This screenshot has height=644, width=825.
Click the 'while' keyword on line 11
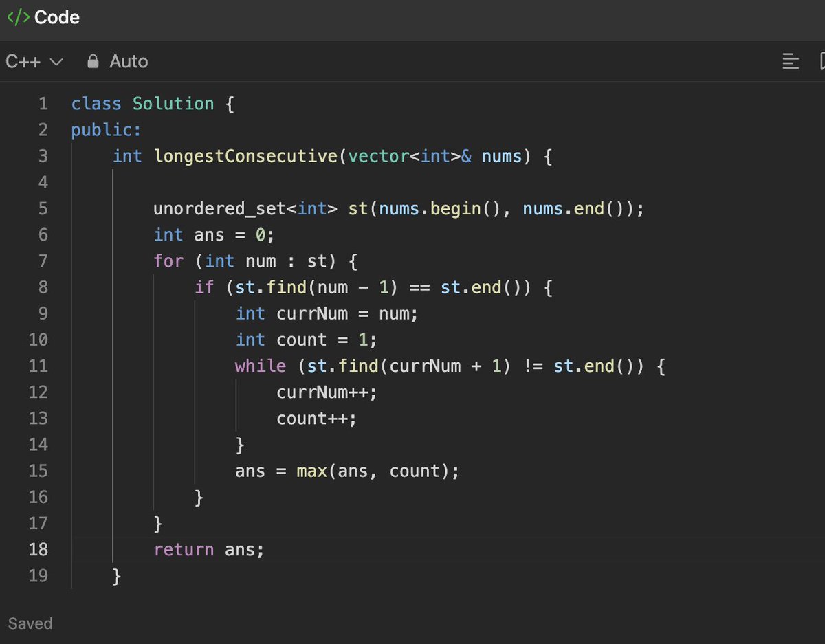(x=261, y=366)
